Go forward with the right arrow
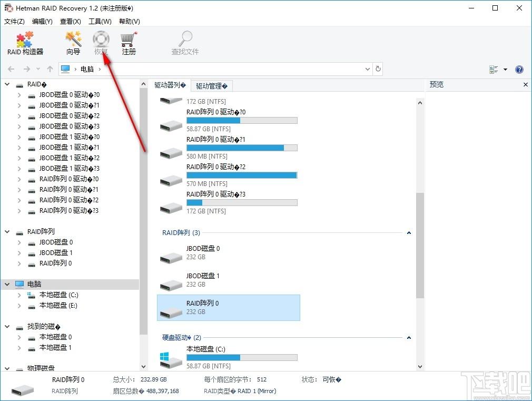Image resolution: width=532 pixels, height=401 pixels. [26, 69]
